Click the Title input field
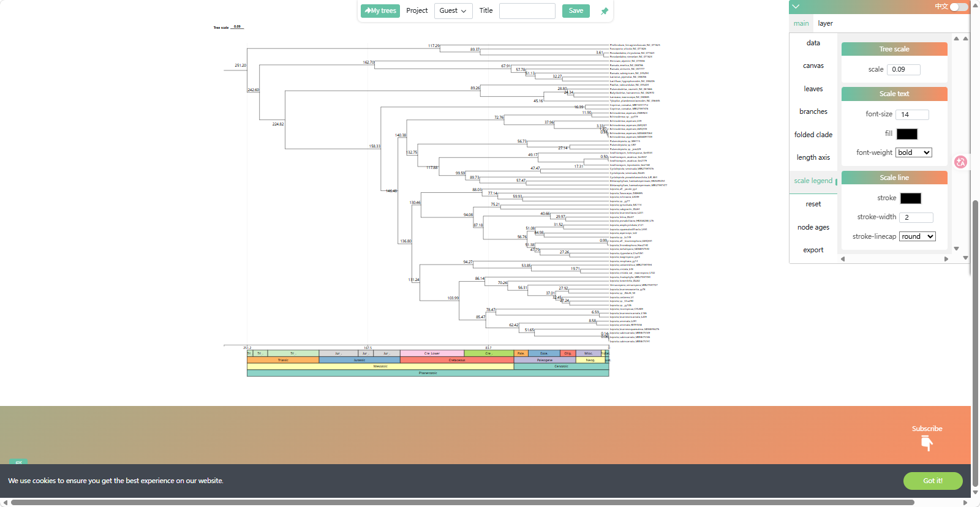 coord(527,11)
